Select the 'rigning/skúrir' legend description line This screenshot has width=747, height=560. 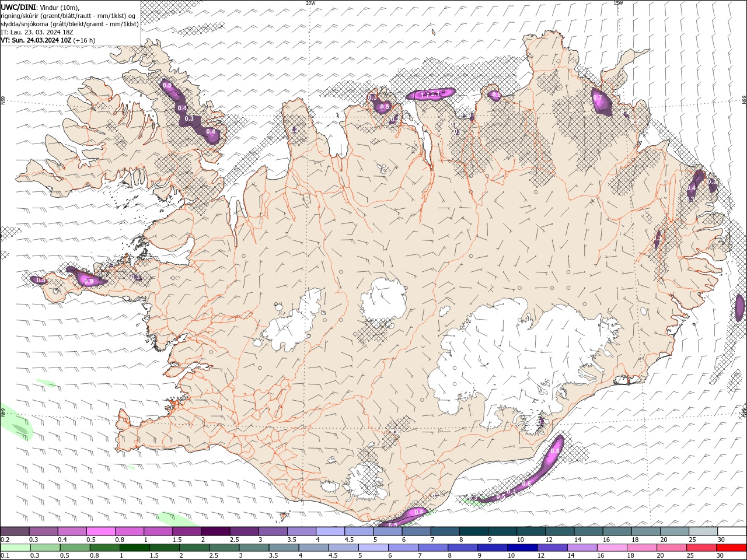[x=69, y=15]
